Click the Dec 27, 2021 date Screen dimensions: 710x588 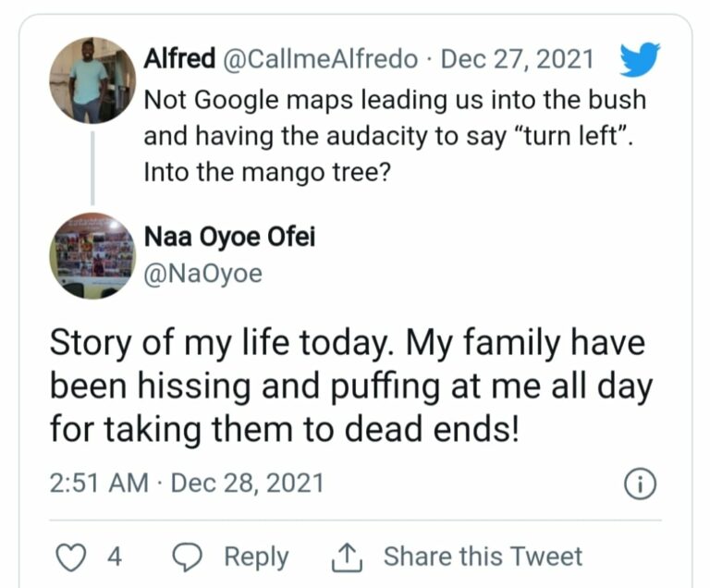(516, 60)
